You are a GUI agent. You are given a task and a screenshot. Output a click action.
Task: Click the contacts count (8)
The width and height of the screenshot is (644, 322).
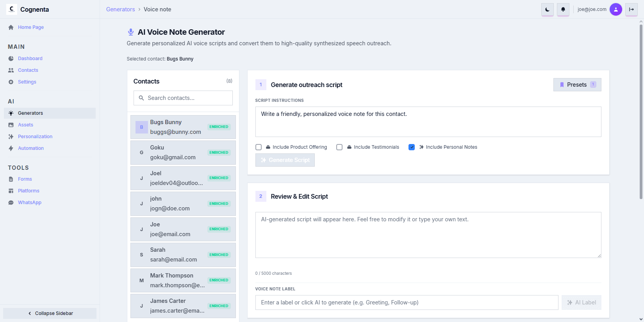point(229,81)
